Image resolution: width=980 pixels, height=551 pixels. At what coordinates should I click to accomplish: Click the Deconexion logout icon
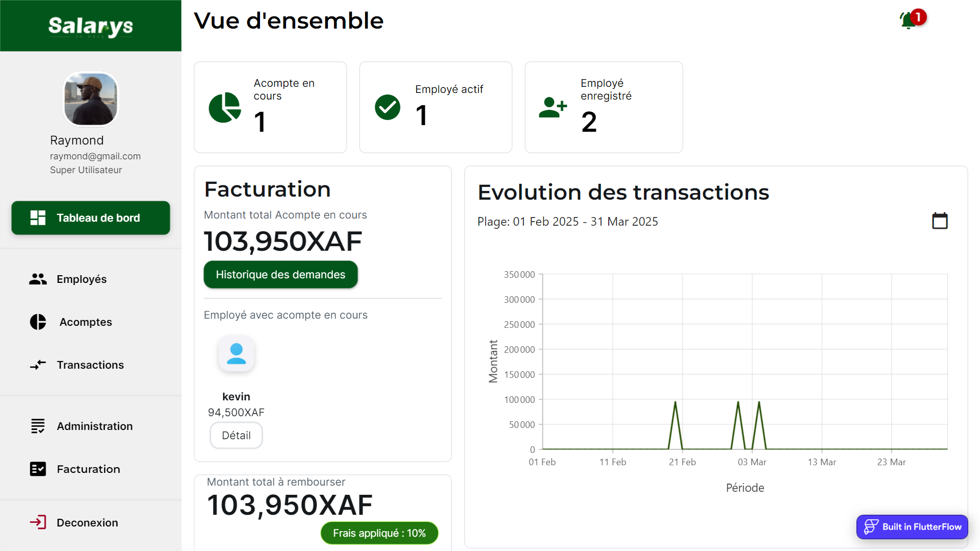38,522
